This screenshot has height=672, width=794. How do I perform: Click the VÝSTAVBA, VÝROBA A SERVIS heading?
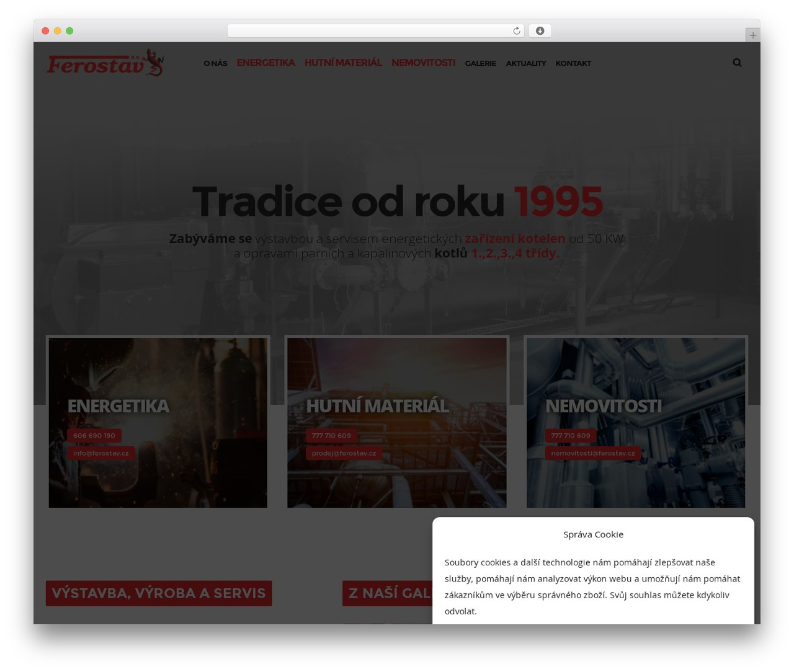159,593
